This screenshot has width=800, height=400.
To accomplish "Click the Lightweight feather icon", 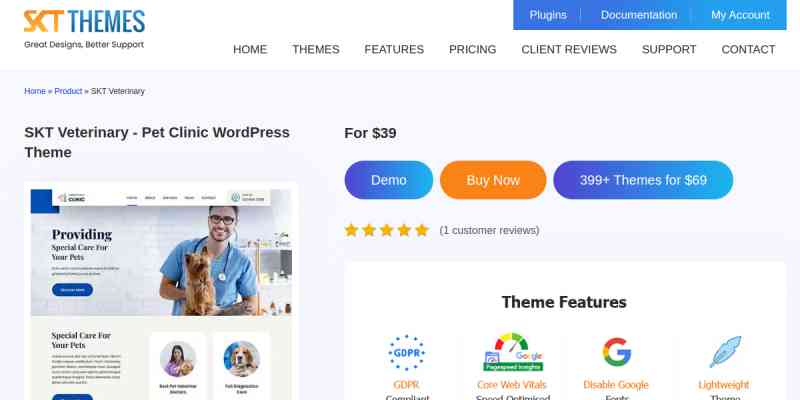I will click(725, 352).
